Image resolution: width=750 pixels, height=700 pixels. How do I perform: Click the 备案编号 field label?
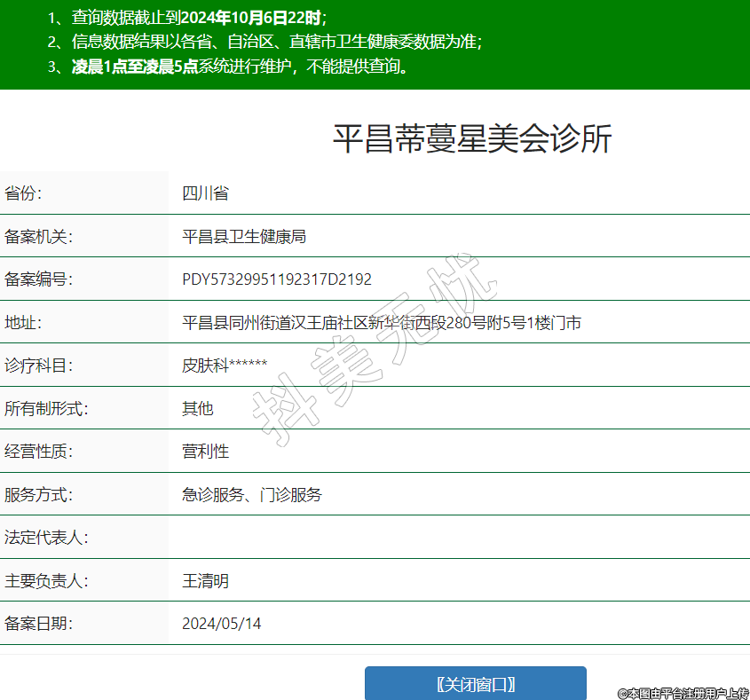coord(38,279)
